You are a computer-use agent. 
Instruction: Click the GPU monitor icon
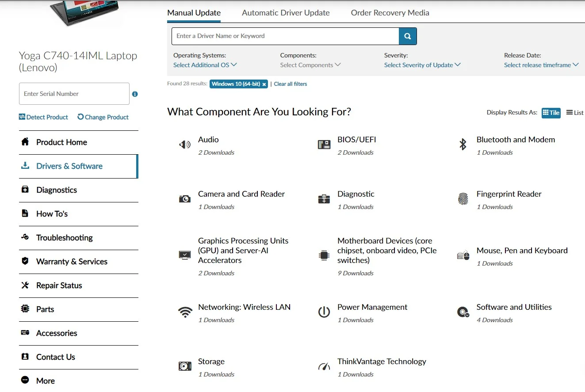pyautogui.click(x=185, y=255)
